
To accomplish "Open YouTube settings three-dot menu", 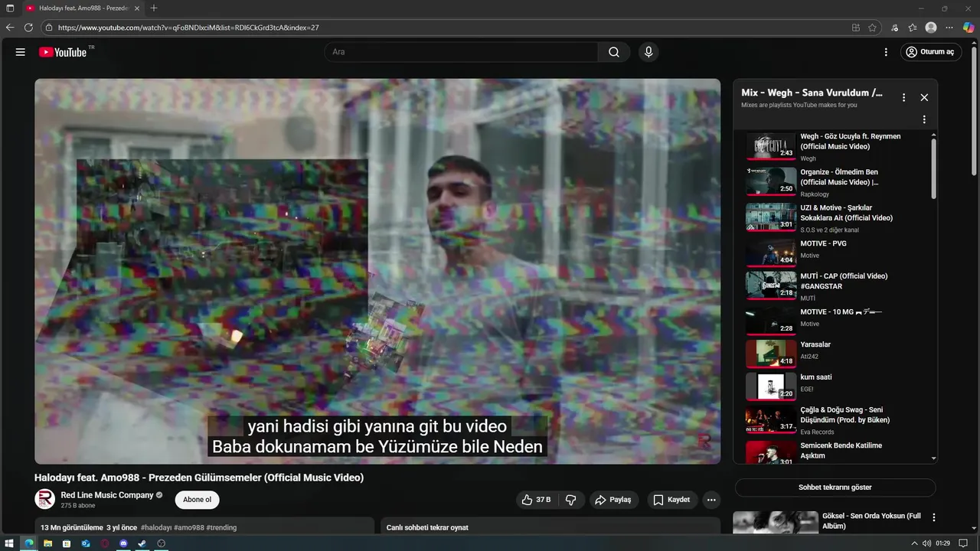I will tap(886, 52).
